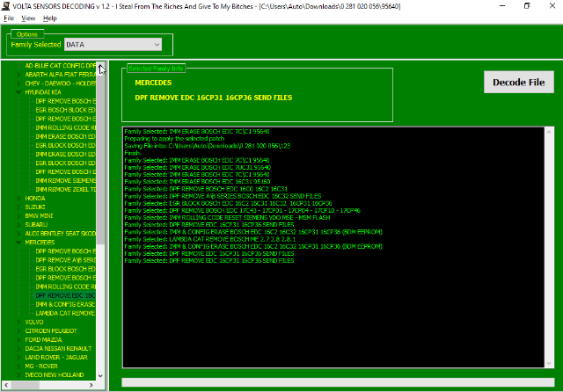
Task: Expand the CHEV - DAEWOO node arrow
Action: coord(18,83)
